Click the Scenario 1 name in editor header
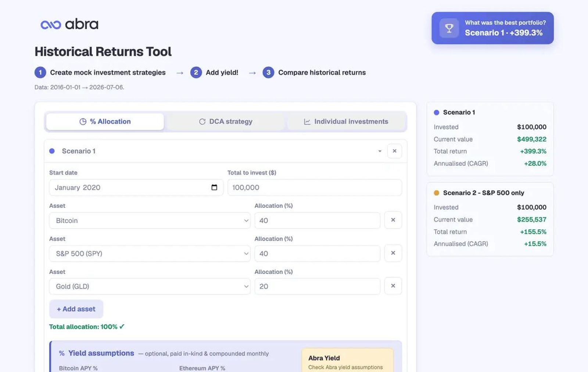Screen dimensions: 588x372 (x=79, y=151)
